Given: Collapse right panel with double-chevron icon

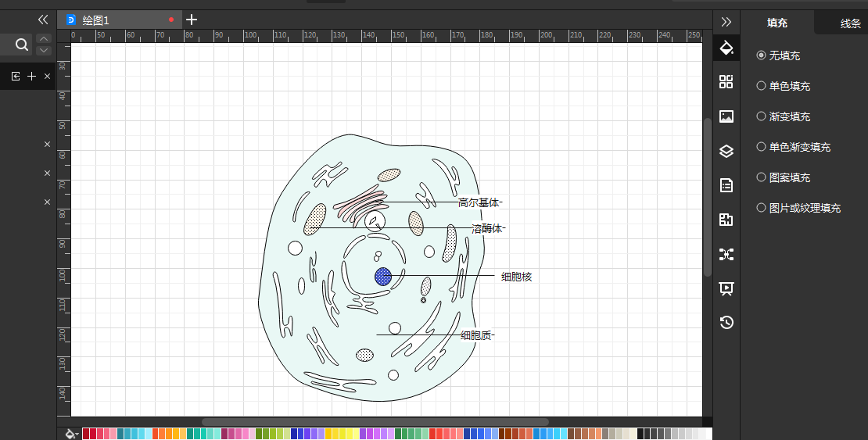Looking at the screenshot, I should [x=726, y=22].
